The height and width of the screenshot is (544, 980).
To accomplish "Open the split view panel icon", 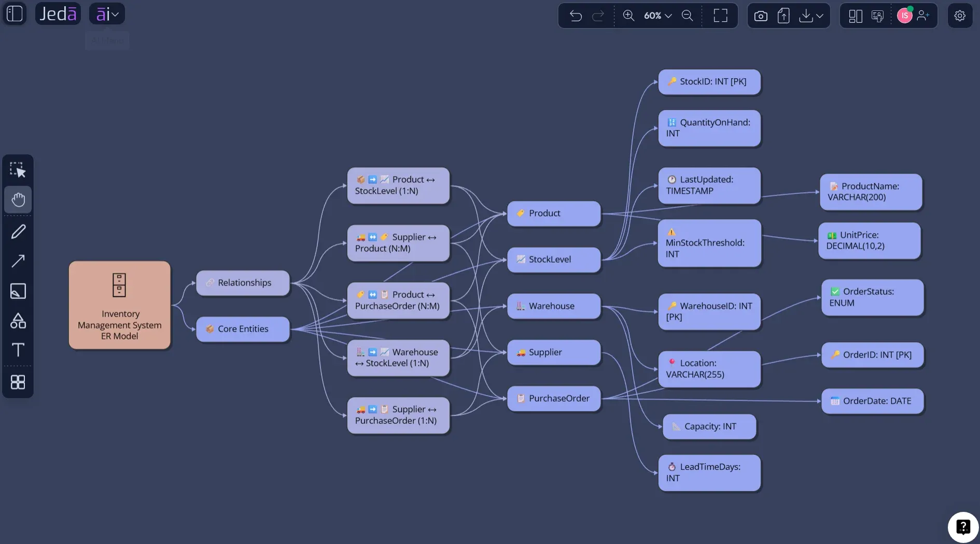I will [x=856, y=16].
